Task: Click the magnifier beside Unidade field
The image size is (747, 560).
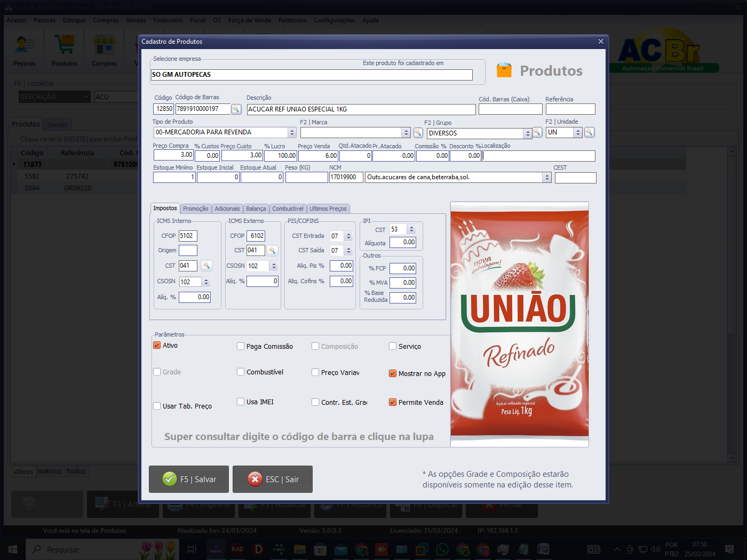Action: tap(590, 133)
